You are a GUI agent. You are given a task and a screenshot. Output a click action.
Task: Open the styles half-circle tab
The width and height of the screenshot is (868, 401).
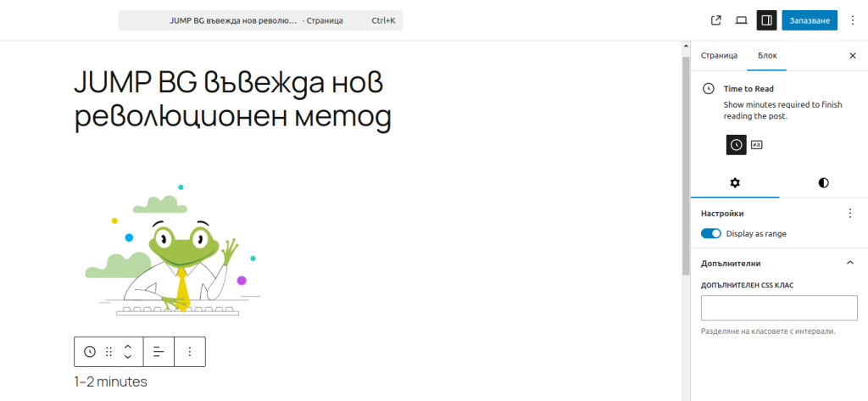(x=823, y=183)
